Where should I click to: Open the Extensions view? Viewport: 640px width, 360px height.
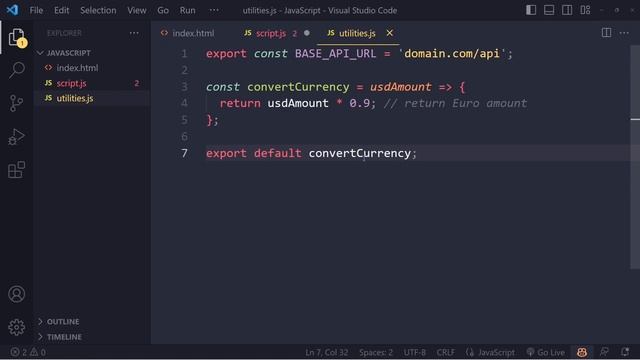[17, 170]
